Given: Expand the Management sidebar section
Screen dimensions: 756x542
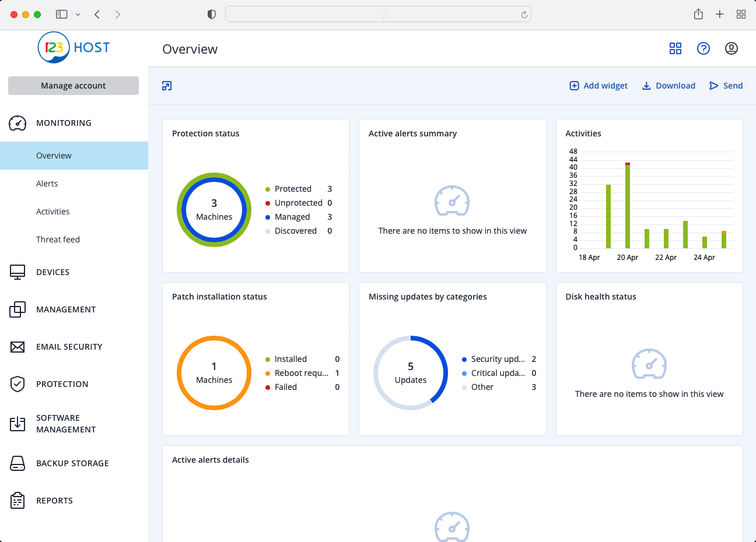Looking at the screenshot, I should 66,309.
